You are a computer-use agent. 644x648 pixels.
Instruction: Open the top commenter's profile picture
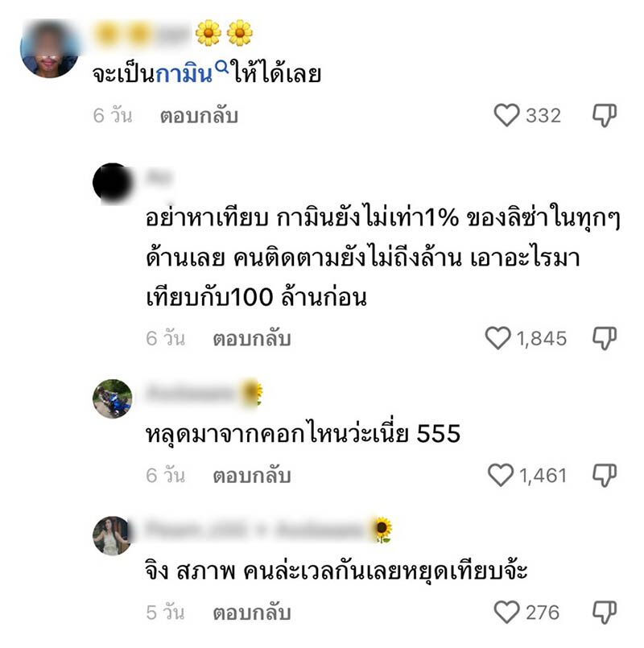coord(50,48)
